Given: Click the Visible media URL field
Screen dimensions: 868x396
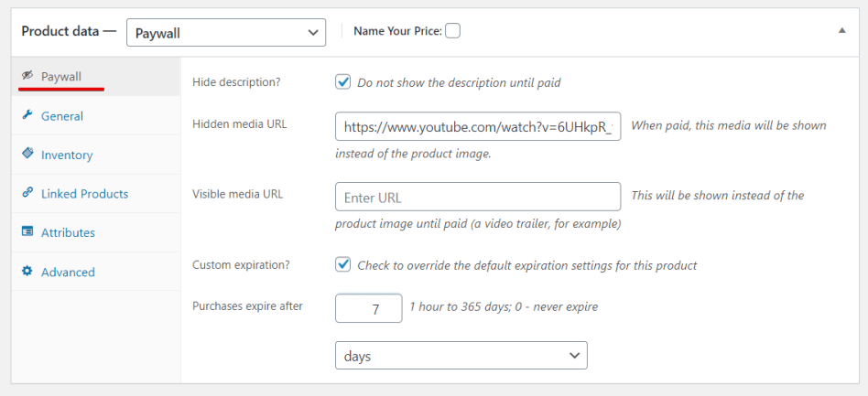Looking at the screenshot, I should [478, 197].
